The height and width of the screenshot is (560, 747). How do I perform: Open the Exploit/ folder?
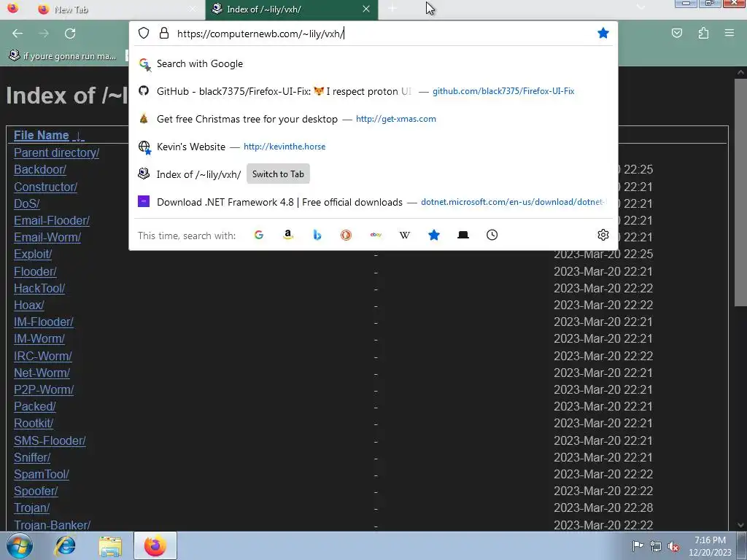[32, 254]
